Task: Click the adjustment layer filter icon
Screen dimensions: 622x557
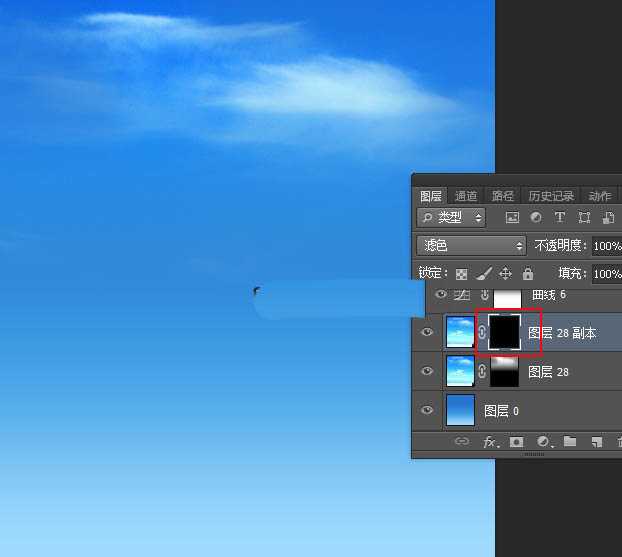Action: click(x=536, y=218)
